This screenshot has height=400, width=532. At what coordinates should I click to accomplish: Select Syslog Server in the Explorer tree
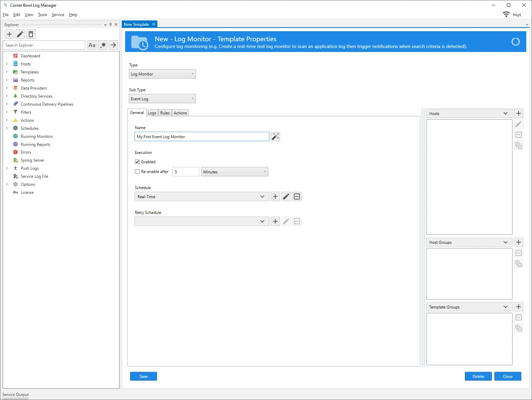pyautogui.click(x=33, y=160)
